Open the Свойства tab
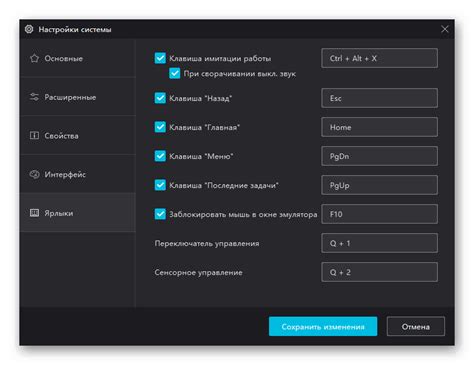 [x=78, y=136]
